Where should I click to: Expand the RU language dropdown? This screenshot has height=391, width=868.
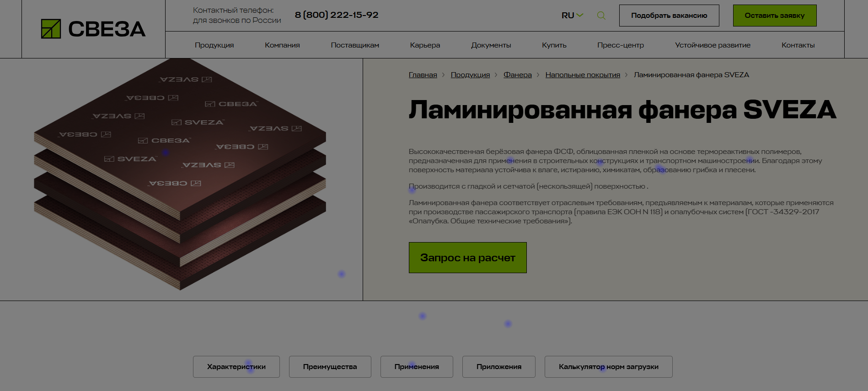pyautogui.click(x=573, y=16)
